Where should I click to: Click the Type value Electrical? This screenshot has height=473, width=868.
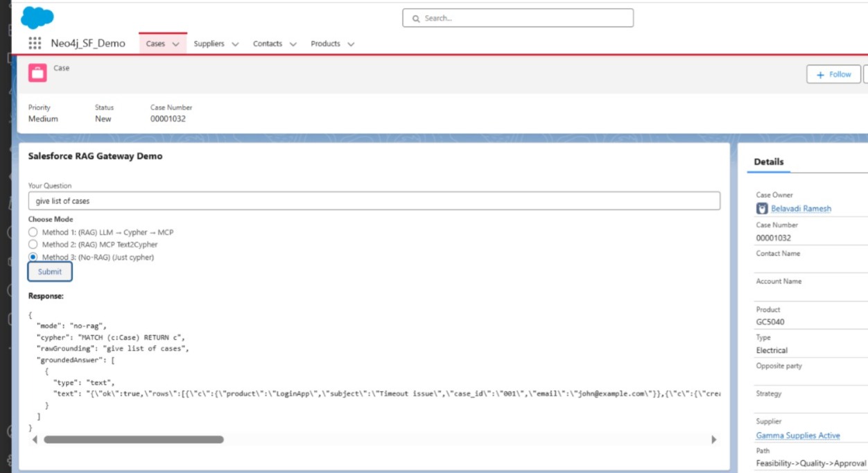772,350
